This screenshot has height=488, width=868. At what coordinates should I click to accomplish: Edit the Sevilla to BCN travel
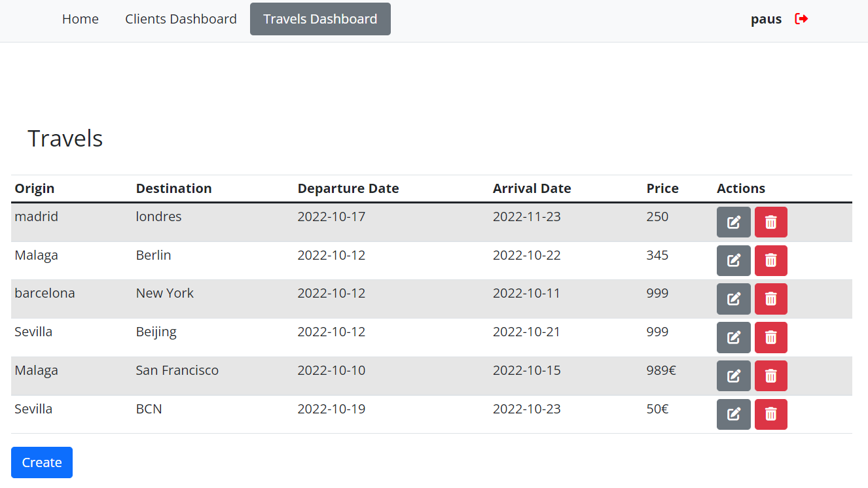click(733, 414)
